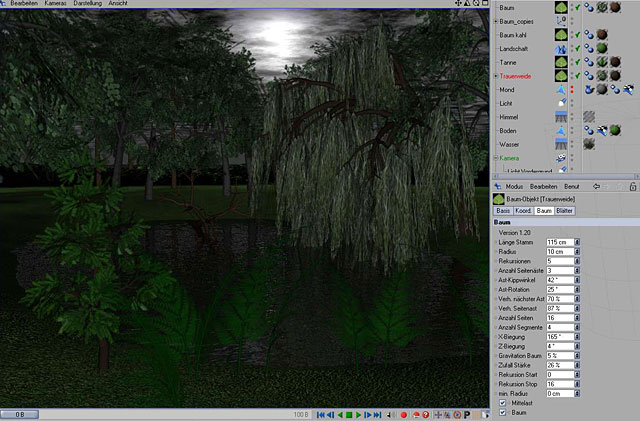Toggle the Mittelast checkbox

click(x=503, y=403)
